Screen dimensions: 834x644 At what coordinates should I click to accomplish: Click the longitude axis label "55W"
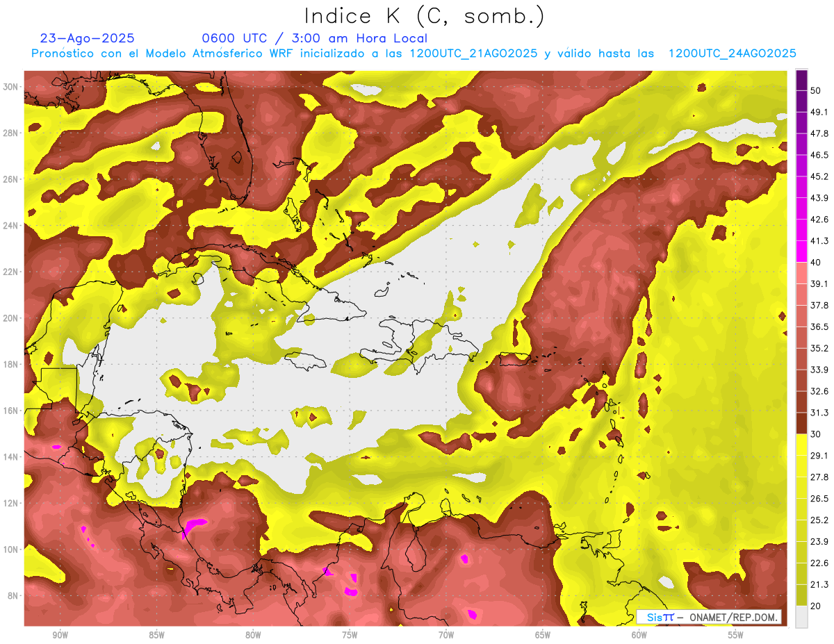(736, 635)
